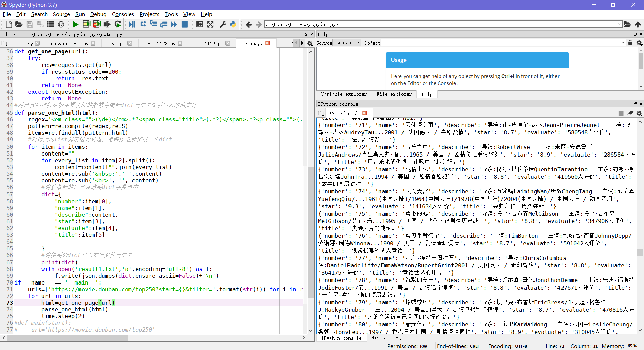Screen dimensions: 644x350
Task: Open the Help pane options gear menu
Action: point(640,43)
